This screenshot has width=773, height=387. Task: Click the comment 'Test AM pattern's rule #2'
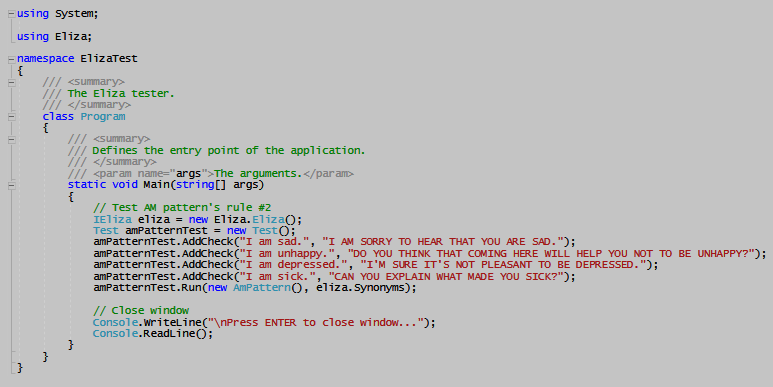click(182, 208)
